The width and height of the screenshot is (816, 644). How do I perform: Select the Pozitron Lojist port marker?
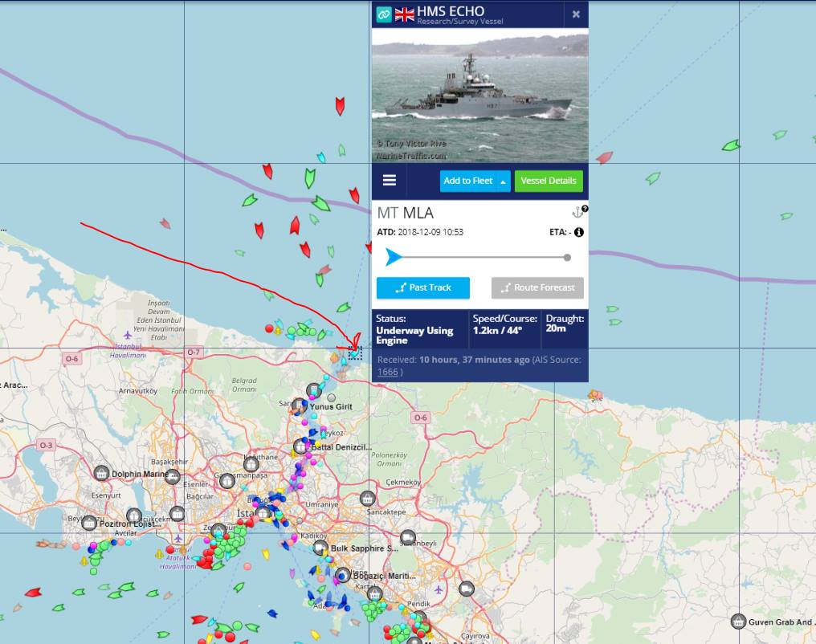point(89,523)
